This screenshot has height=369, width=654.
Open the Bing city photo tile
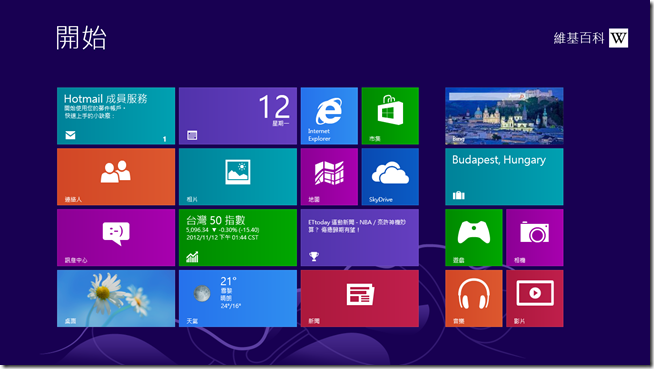click(504, 116)
